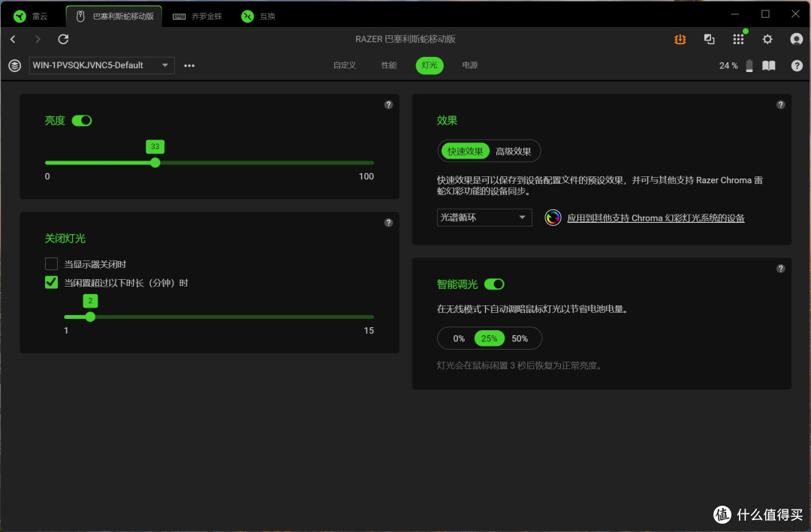Refresh the Synapse page
Image resolution: width=811 pixels, height=532 pixels.
63,39
